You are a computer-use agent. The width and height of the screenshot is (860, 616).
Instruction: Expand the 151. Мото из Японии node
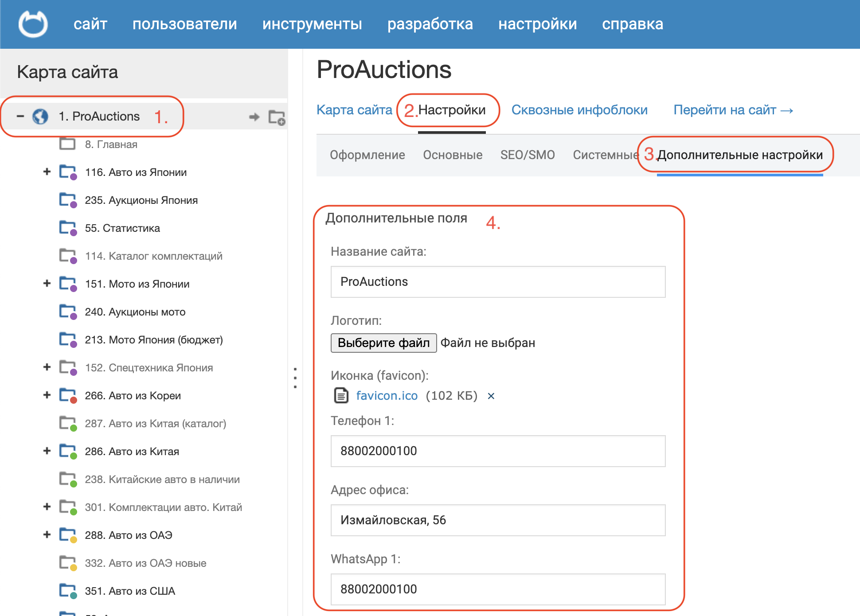pos(47,283)
